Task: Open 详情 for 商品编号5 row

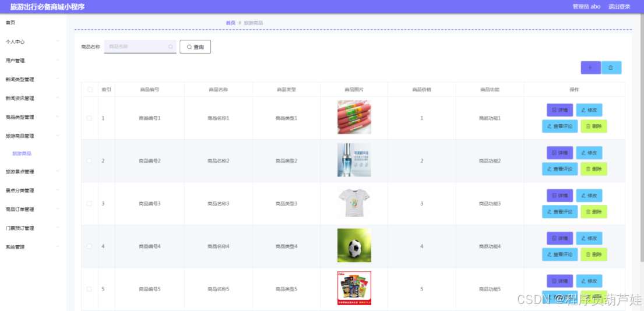Action: tap(560, 281)
